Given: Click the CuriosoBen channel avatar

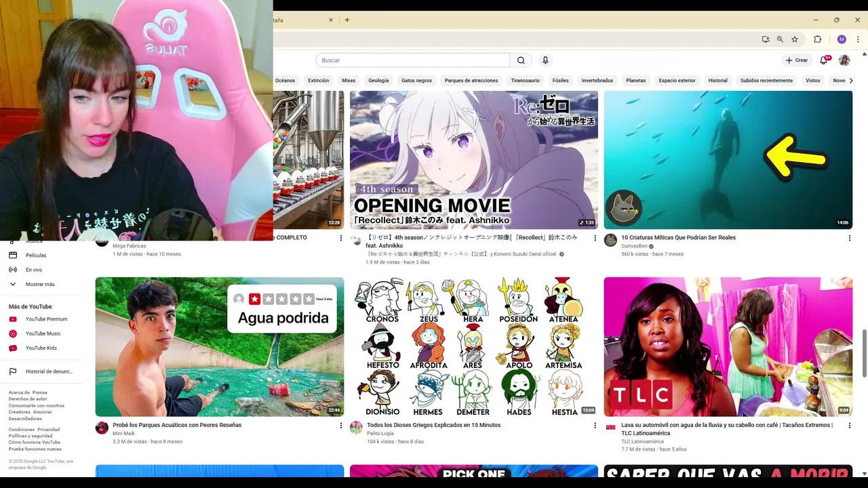Looking at the screenshot, I should click(610, 240).
